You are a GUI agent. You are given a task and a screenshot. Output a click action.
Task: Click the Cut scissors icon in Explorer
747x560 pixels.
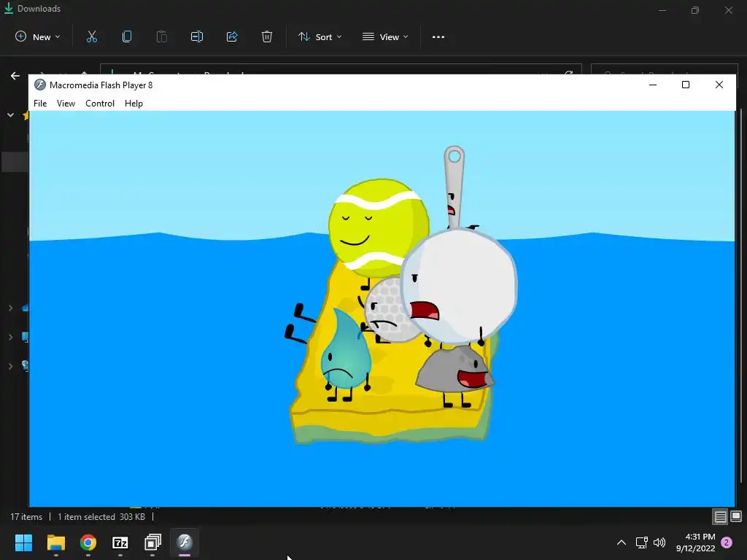click(x=91, y=36)
